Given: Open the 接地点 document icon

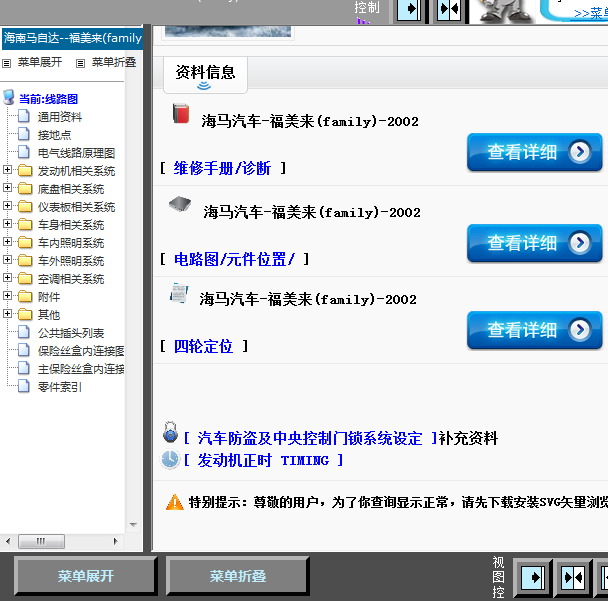Looking at the screenshot, I should (x=24, y=134).
